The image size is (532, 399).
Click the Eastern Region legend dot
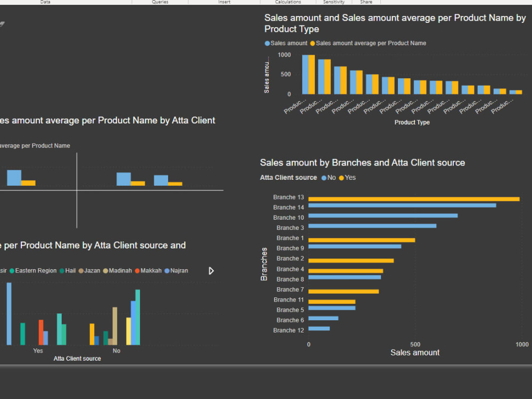tap(12, 271)
